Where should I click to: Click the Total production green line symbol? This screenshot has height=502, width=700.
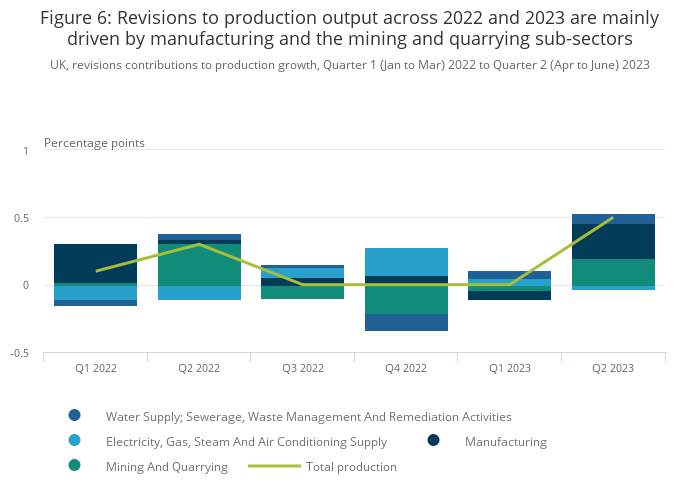coord(274,466)
